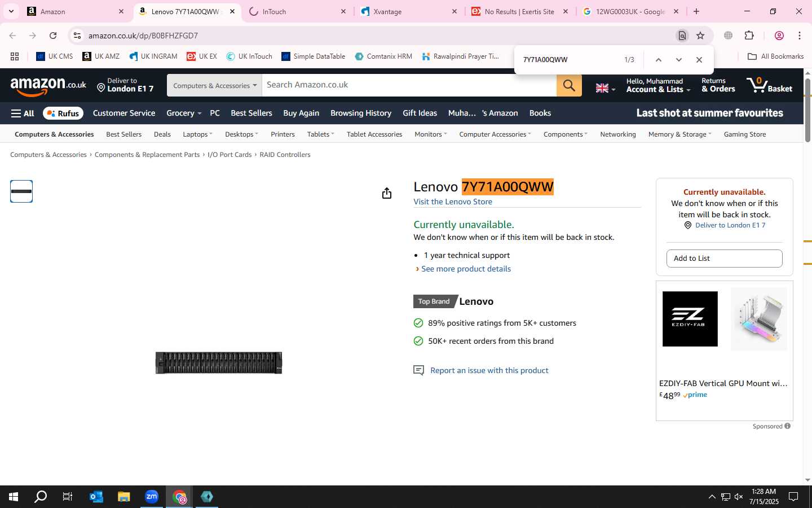Open language UK flag dropdown
812x508 pixels.
point(605,88)
